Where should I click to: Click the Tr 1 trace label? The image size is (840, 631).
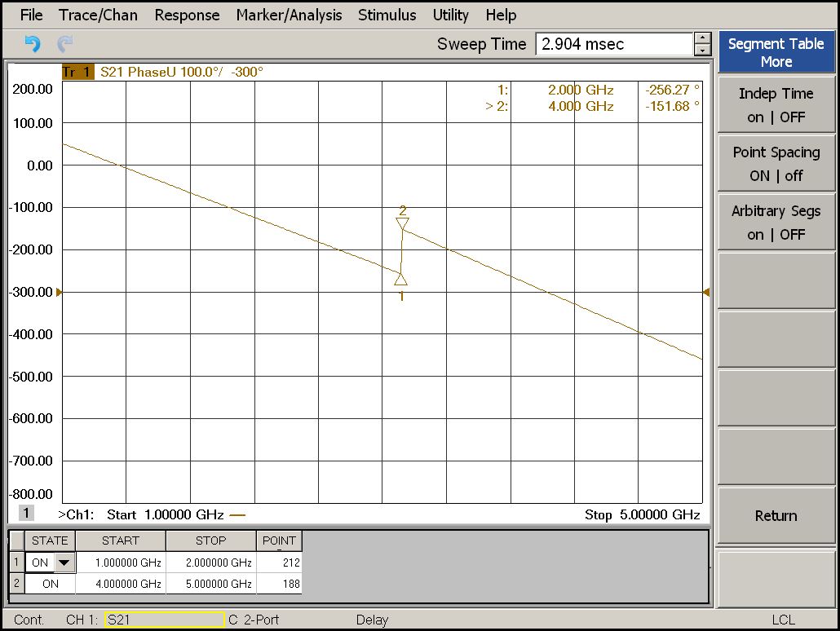(x=77, y=72)
